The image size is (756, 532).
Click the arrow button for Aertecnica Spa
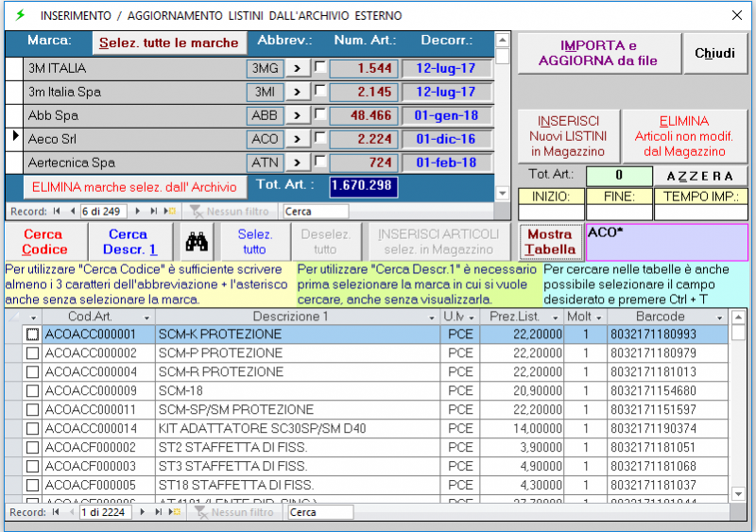(x=298, y=163)
